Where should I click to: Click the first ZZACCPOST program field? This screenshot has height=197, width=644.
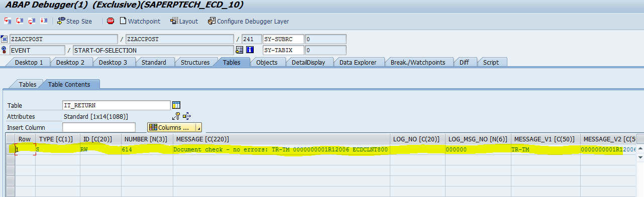click(x=63, y=39)
